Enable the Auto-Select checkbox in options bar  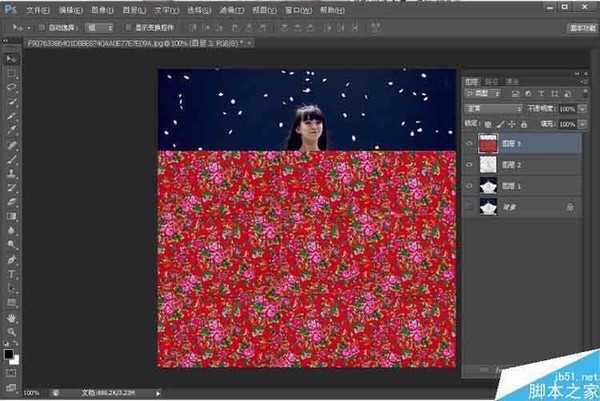42,28
